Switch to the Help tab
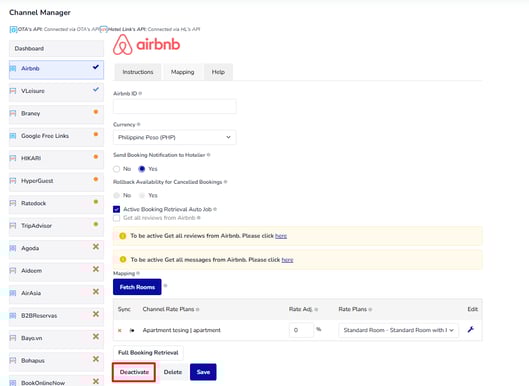The image size is (529, 386). coord(218,72)
